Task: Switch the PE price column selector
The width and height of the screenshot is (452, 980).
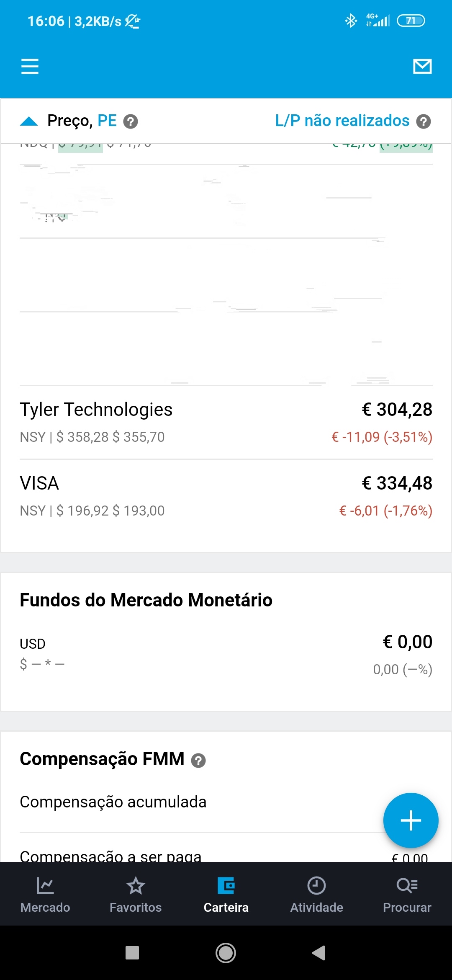Action: coord(107,121)
